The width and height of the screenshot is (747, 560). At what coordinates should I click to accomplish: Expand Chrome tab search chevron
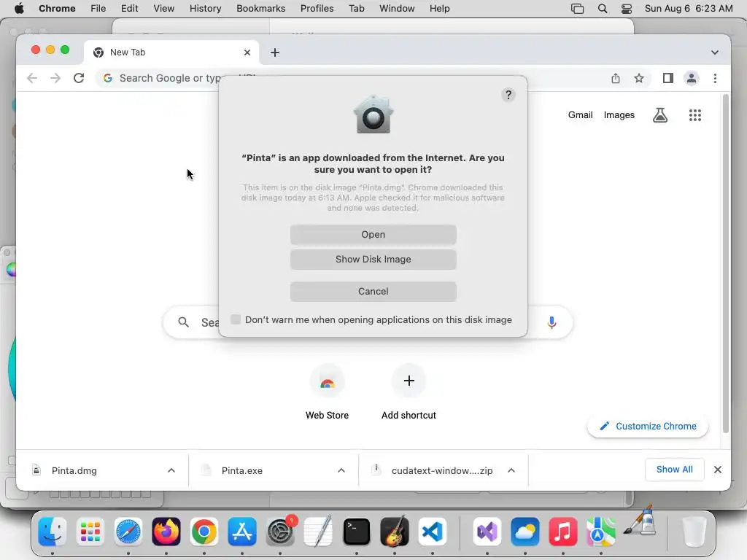(715, 52)
